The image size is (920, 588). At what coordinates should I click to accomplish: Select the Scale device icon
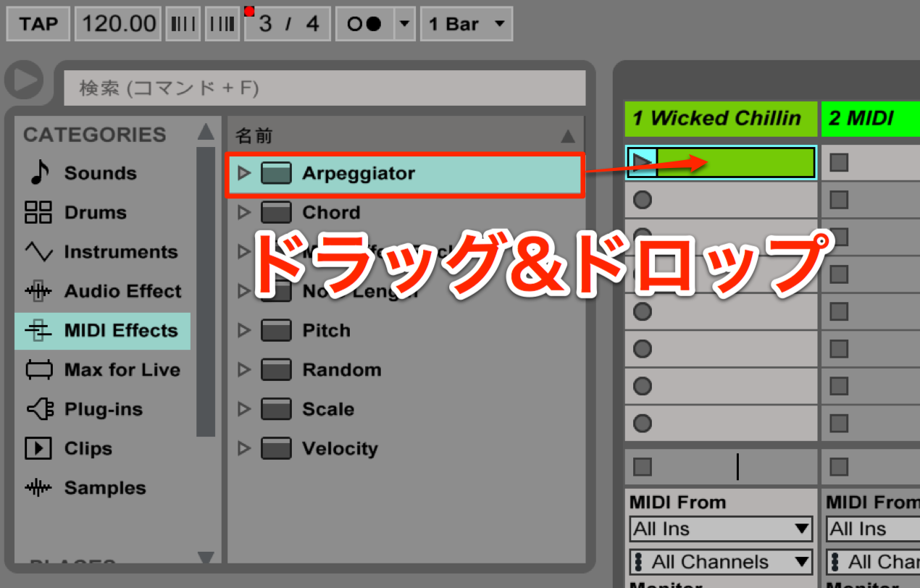(x=276, y=409)
